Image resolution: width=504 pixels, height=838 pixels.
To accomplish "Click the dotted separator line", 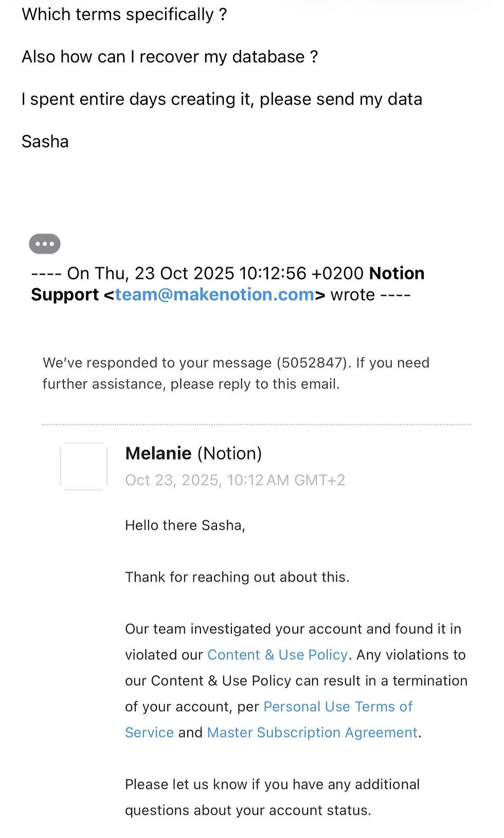I will (x=256, y=425).
